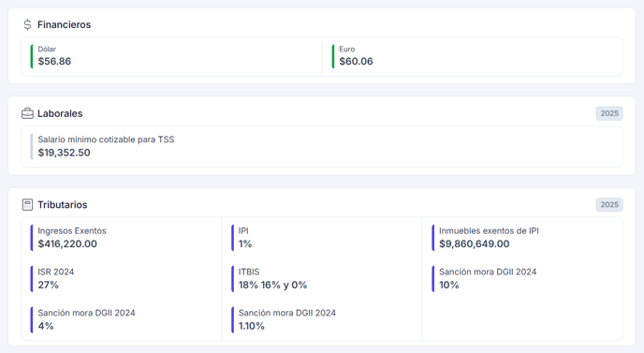
Task: Click Sanción mora DGII 2024 above 4%
Action: tap(86, 313)
